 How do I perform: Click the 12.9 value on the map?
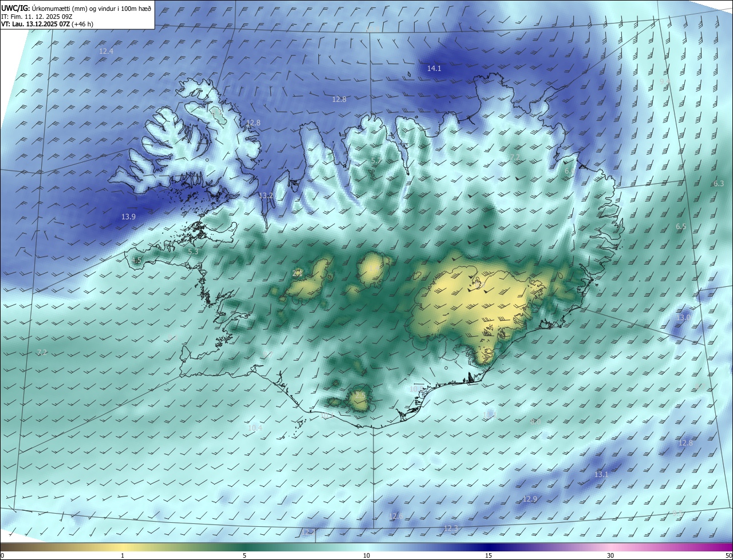coord(530,499)
